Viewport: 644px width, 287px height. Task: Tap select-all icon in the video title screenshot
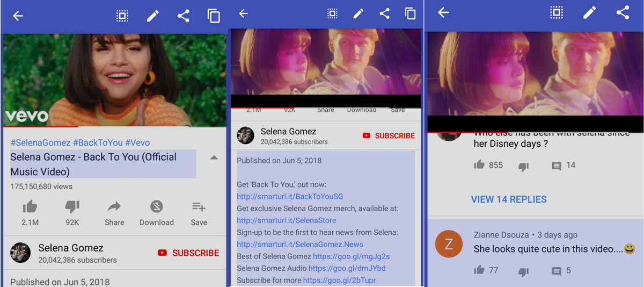click(x=122, y=16)
